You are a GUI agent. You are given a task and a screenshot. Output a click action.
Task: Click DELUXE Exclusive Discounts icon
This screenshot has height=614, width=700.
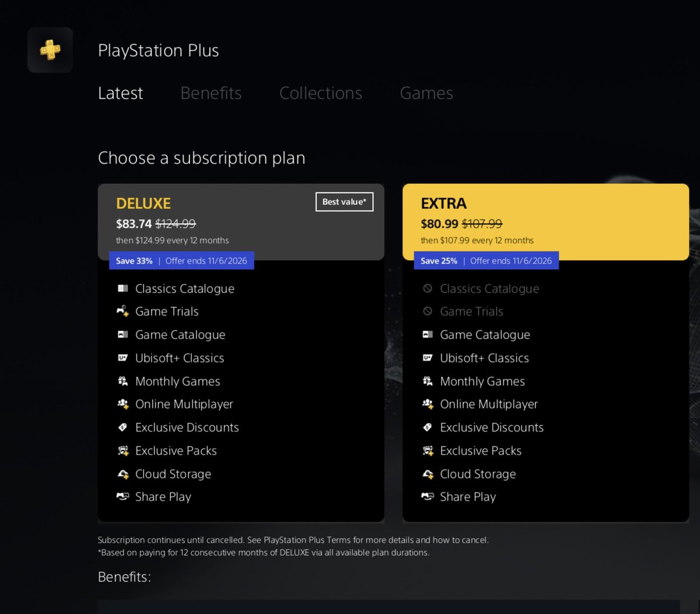point(123,427)
